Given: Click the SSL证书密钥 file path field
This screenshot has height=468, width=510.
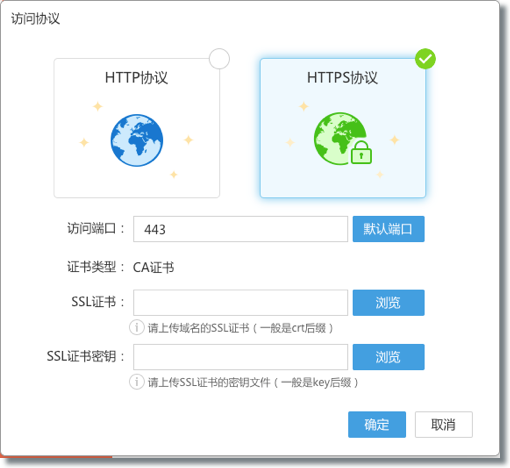Looking at the screenshot, I should (240, 357).
